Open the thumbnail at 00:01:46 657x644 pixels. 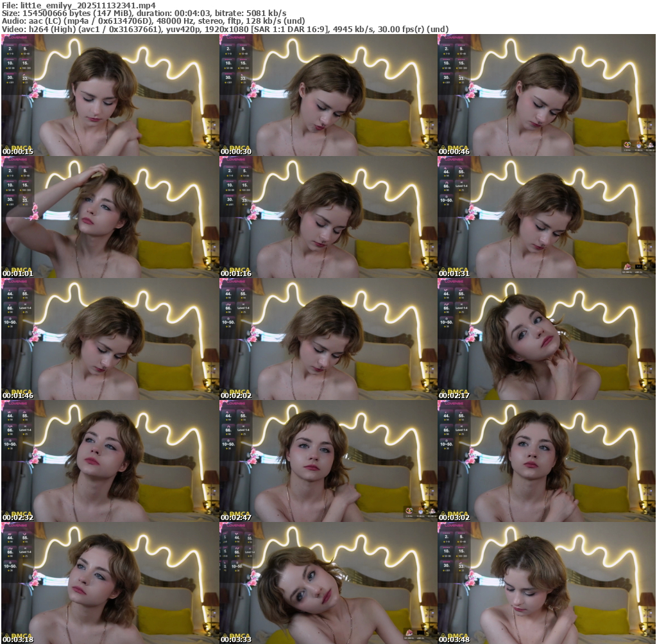tap(110, 339)
